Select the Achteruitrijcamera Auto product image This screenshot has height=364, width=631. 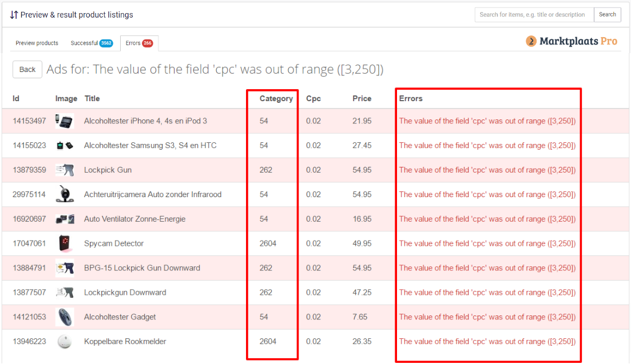click(x=65, y=195)
